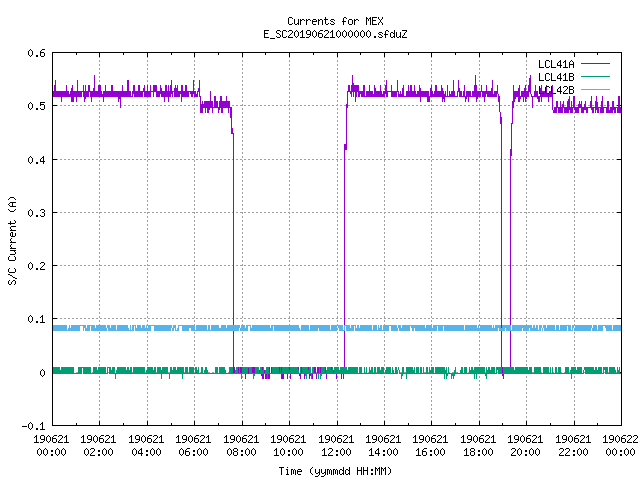The width and height of the screenshot is (640, 480).
Task: Click the x-axis tick label 190621 08:00
Action: click(241, 446)
